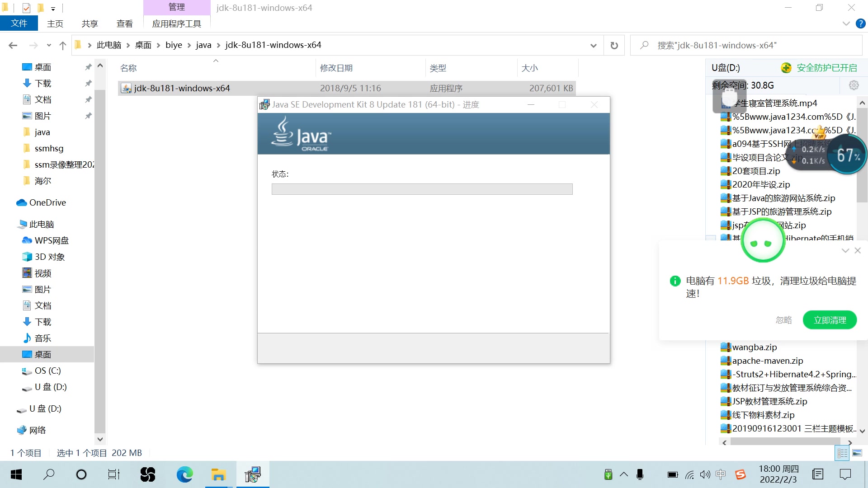Select 20套项目.zip in U盘 list
The height and width of the screenshot is (488, 868).
(x=756, y=171)
